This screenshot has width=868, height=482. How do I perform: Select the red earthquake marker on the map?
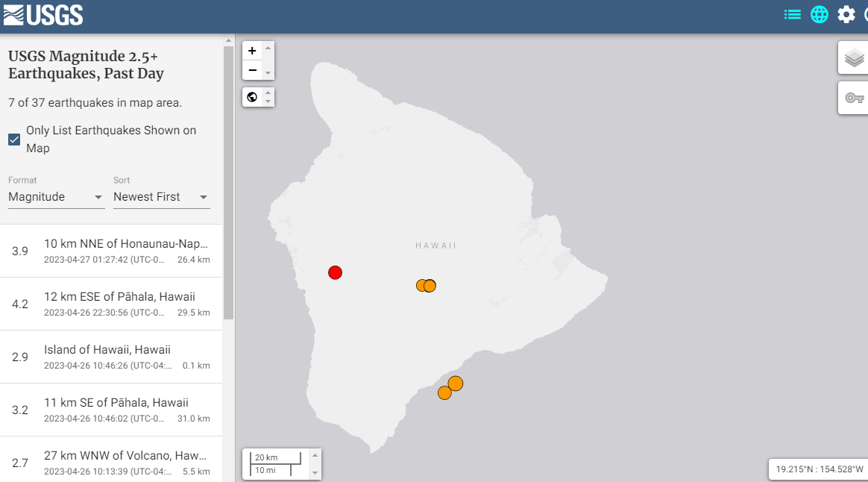coord(335,272)
